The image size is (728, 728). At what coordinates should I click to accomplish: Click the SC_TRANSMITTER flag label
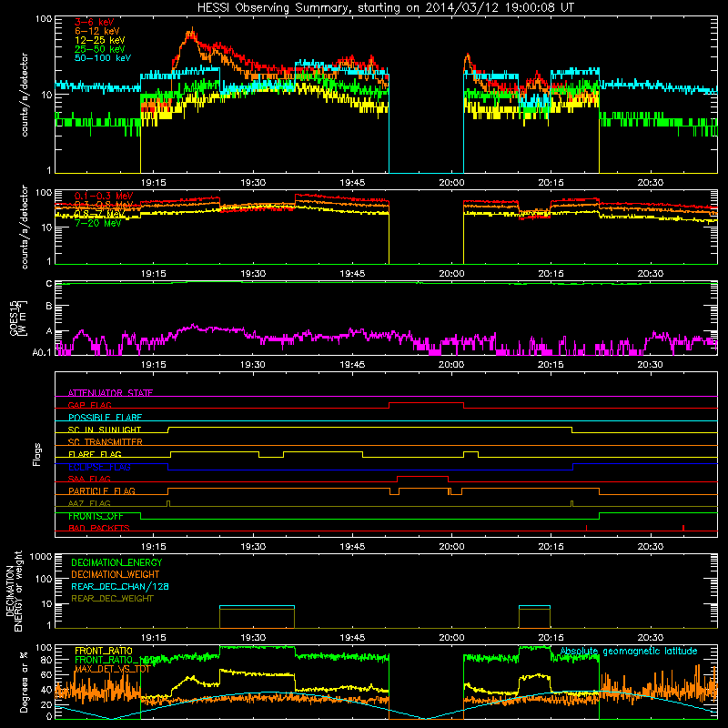tap(106, 442)
